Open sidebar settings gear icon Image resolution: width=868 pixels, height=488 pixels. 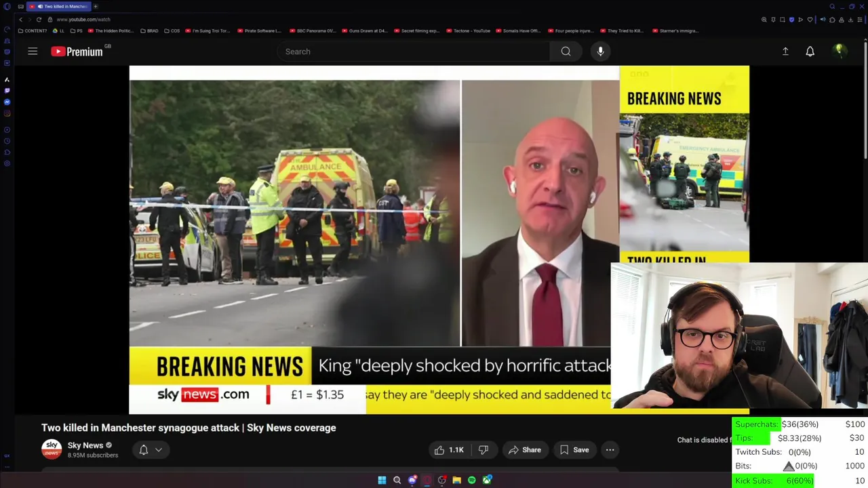pyautogui.click(x=7, y=163)
